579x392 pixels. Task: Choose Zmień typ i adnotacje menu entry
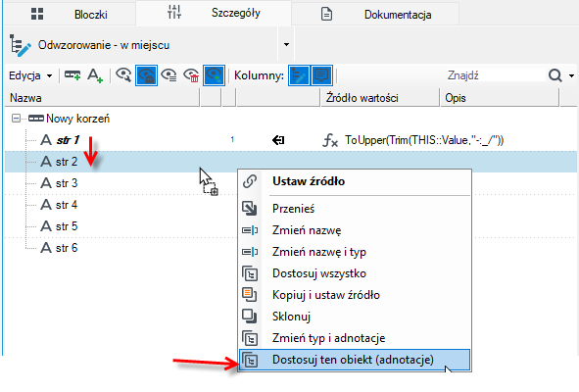[355, 338]
